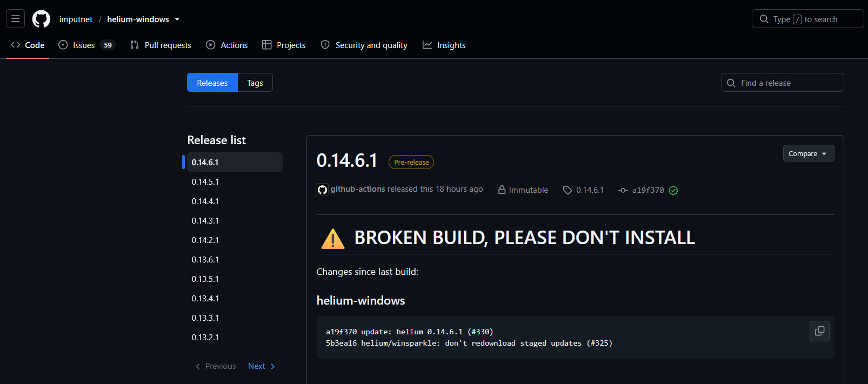Select release 0.13.2.1 in the list
Screen dimensions: 868x384
pyautogui.click(x=235, y=337)
